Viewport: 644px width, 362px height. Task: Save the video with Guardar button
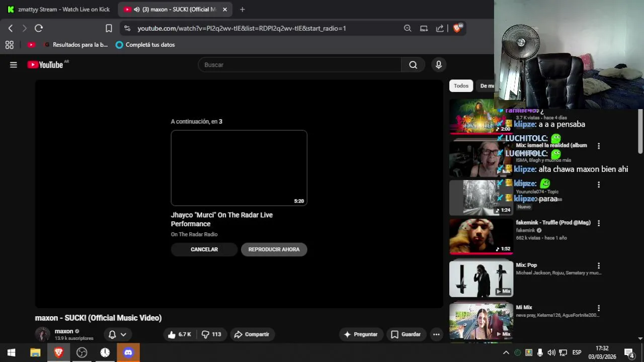pyautogui.click(x=406, y=334)
